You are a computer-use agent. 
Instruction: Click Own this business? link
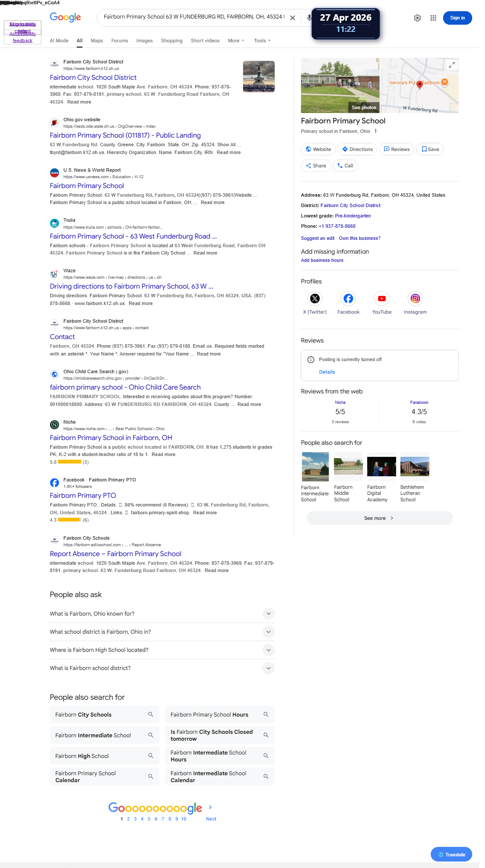(x=359, y=238)
